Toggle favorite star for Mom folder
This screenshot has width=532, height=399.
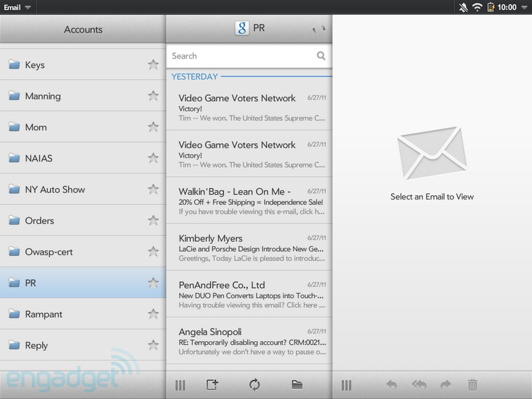click(x=154, y=127)
